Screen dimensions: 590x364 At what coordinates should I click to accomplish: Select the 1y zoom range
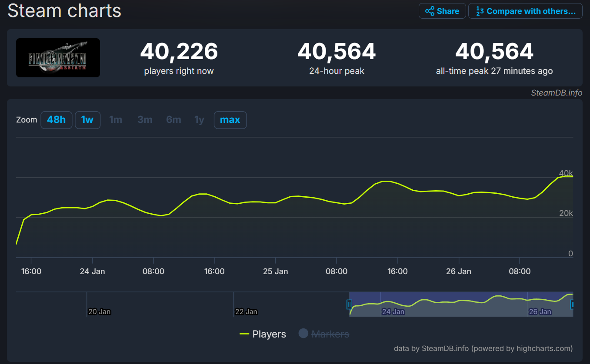(199, 120)
